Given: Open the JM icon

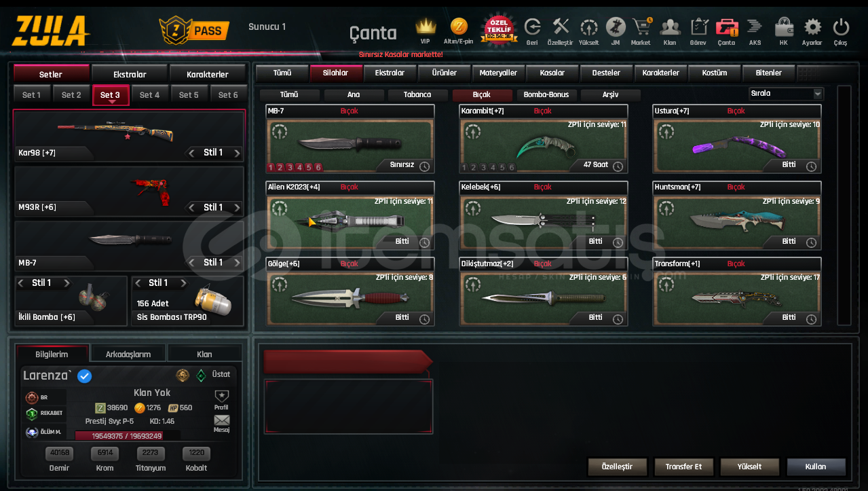Looking at the screenshot, I should click(x=616, y=27).
